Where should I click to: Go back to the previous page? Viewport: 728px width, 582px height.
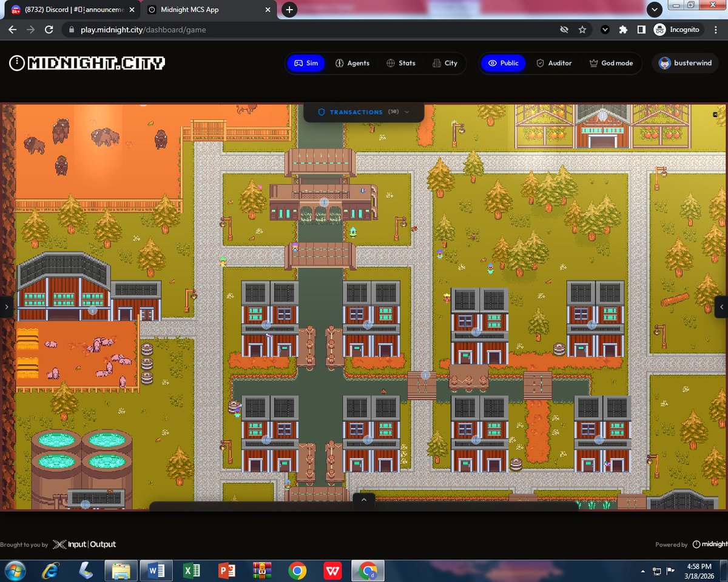click(12, 29)
